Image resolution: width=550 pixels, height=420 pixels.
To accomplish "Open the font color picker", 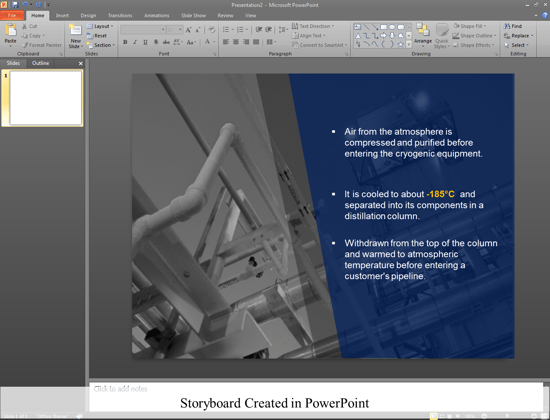I will pyautogui.click(x=210, y=42).
